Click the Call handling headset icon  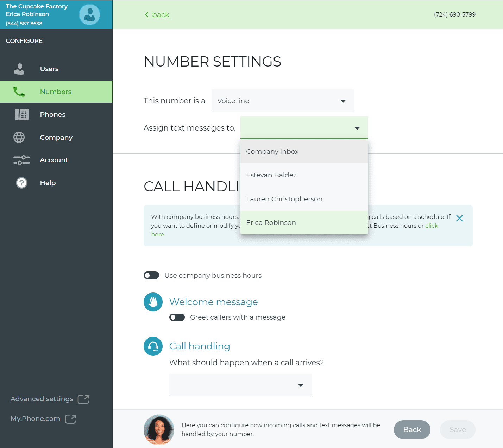(153, 346)
